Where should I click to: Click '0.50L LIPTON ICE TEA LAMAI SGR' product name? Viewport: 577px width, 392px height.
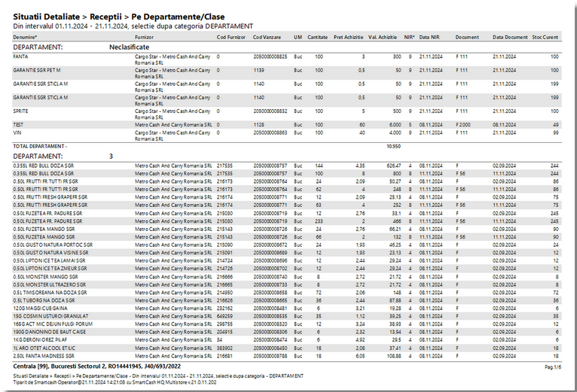[x=50, y=261]
